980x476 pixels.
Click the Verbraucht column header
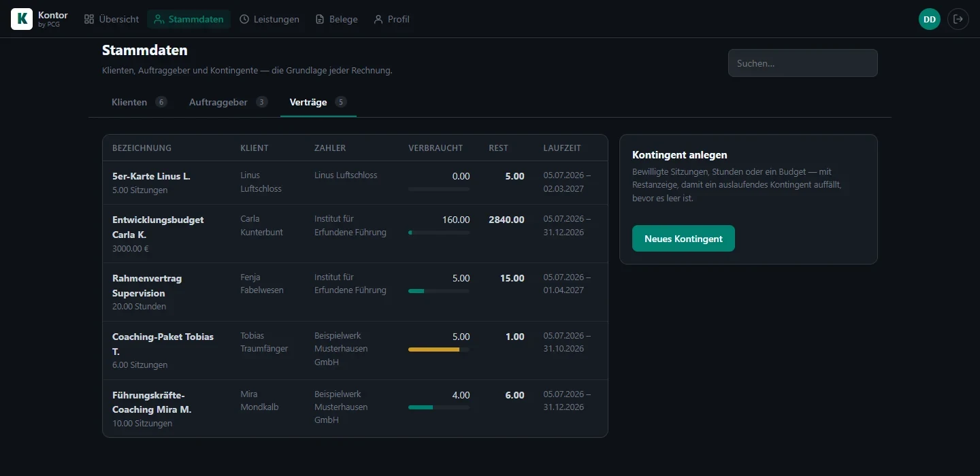436,148
